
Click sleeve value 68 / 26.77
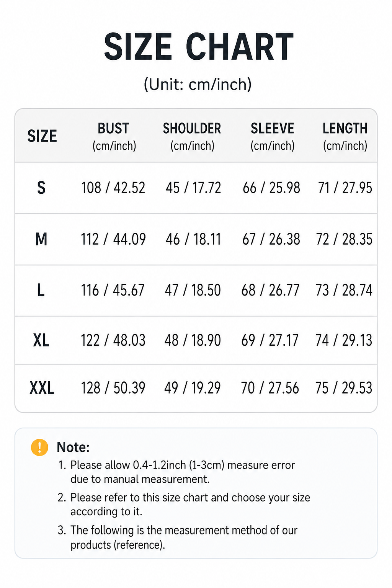tap(270, 290)
